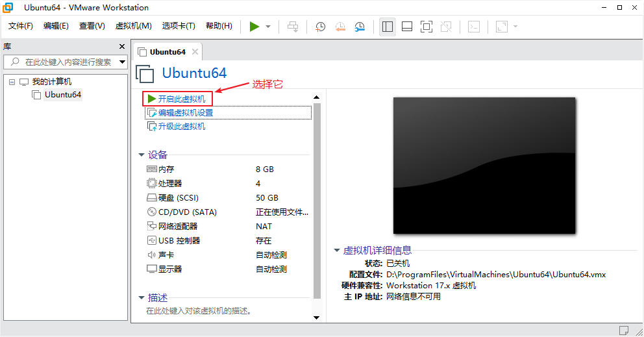Click the revert to snapshot icon
Screen dimensions: 644x337
coord(340,27)
